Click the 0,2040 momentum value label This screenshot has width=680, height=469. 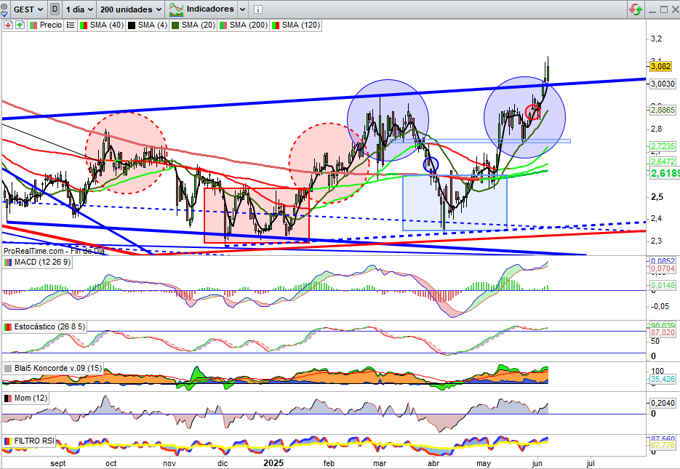pyautogui.click(x=662, y=403)
